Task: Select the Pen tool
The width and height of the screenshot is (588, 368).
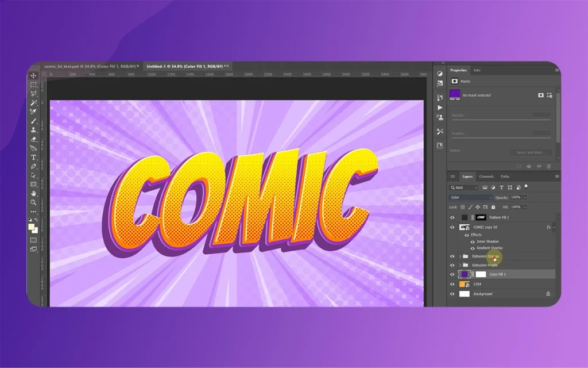Action: [x=33, y=166]
